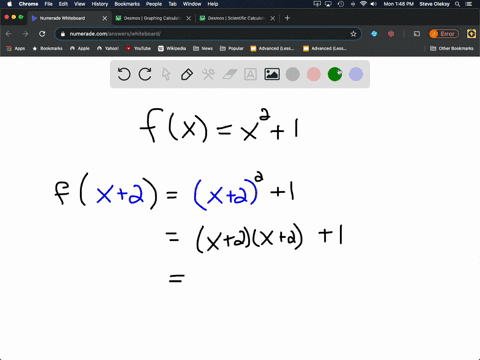The width and height of the screenshot is (480, 360).
Task: Open the crossed tools icon
Action: pyautogui.click(x=208, y=74)
